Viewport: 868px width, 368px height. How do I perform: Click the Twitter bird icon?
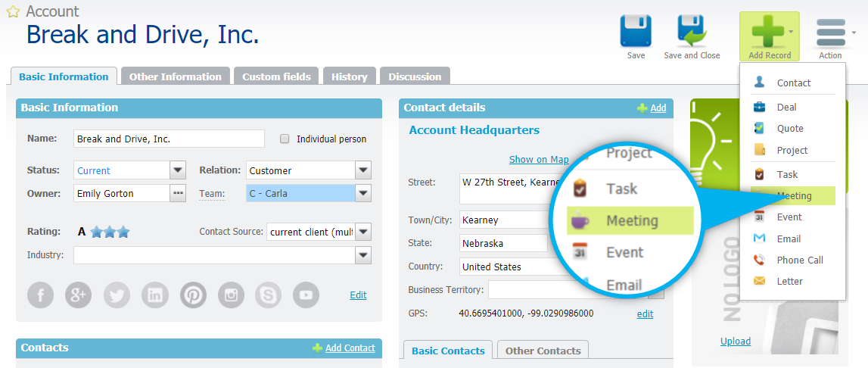pos(117,295)
